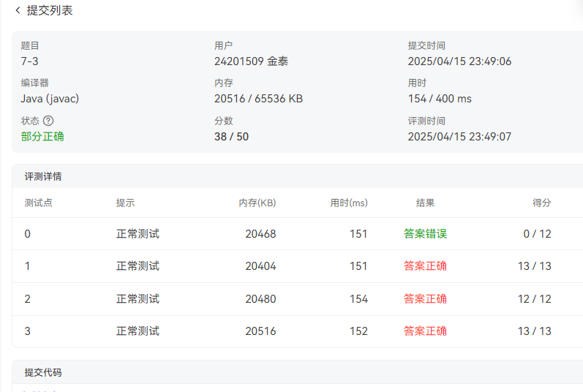
Task: Select submit time 2025/04/15 23:49:06
Action: click(459, 61)
